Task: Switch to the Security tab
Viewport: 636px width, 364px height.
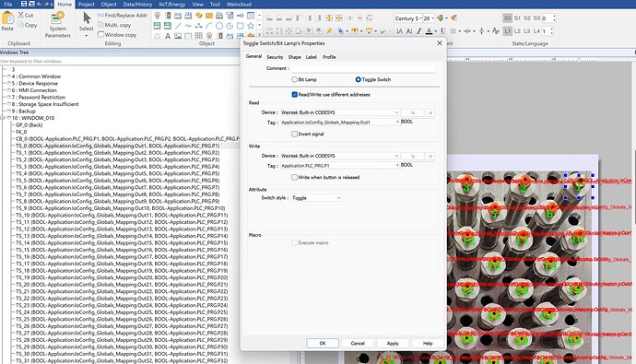Action: (275, 57)
